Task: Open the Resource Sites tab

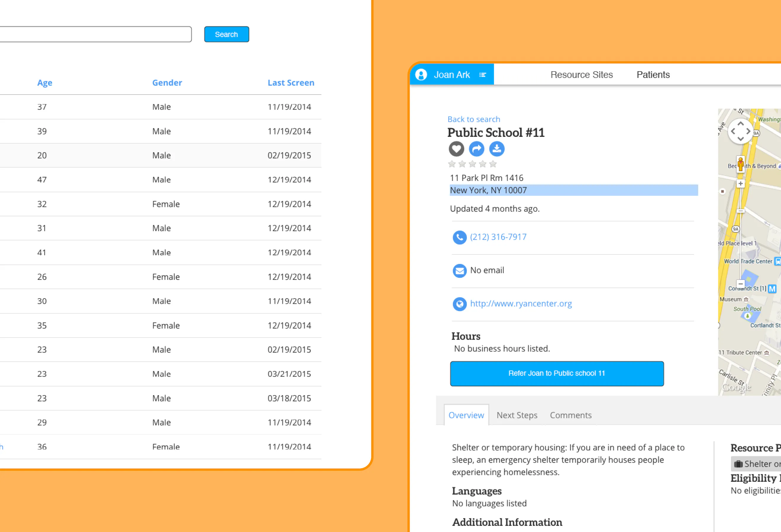Action: coord(581,75)
